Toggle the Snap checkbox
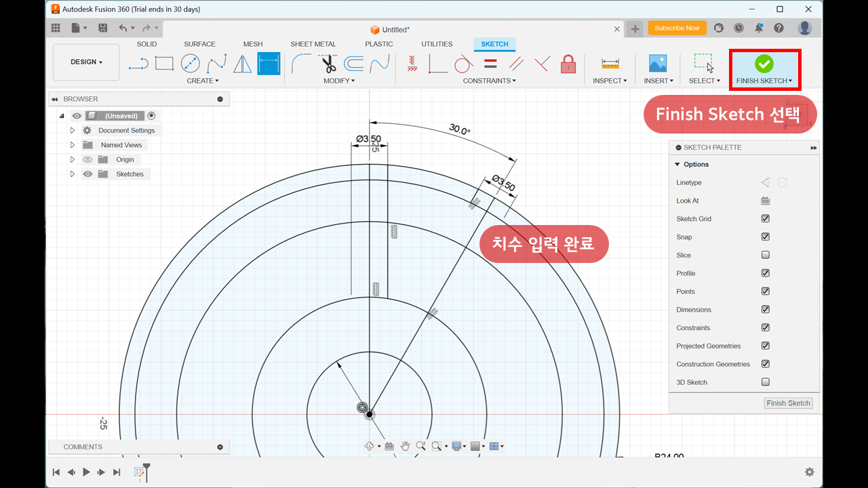 (x=766, y=237)
